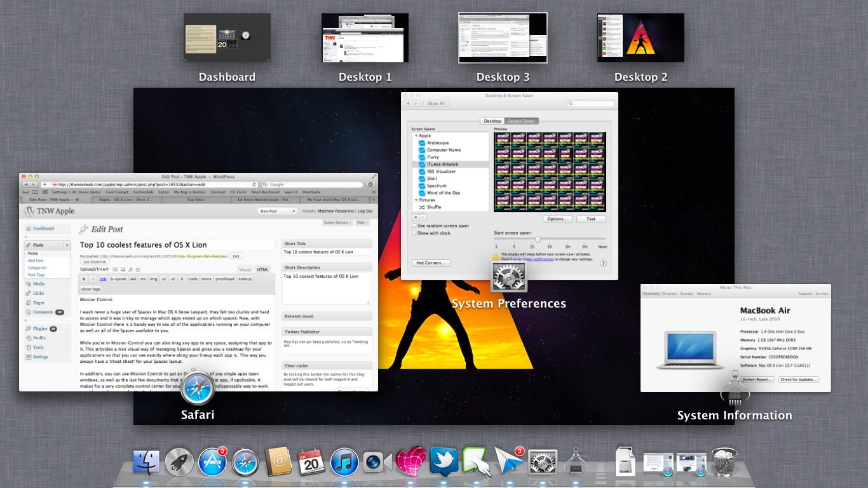Viewport: 868px width, 488px height.
Task: Switch to the Visual editor tab in WordPress
Action: click(245, 269)
